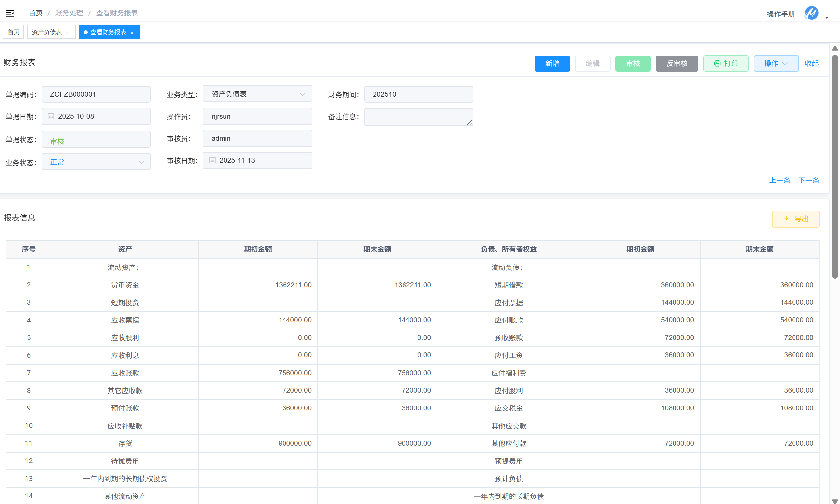Screen dimensions: 840x504
Task: Click calendar icon in 单据日期 field
Action: (51, 116)
